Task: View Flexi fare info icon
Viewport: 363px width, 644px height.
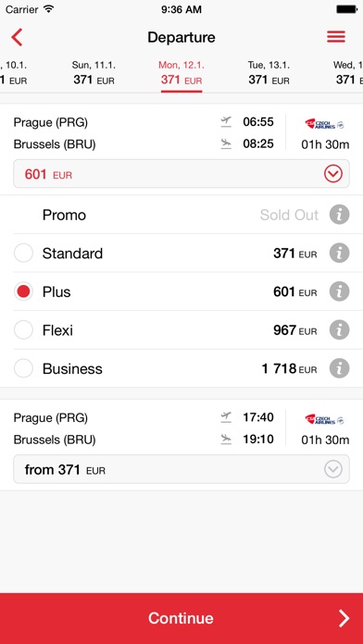Action: pyautogui.click(x=339, y=329)
